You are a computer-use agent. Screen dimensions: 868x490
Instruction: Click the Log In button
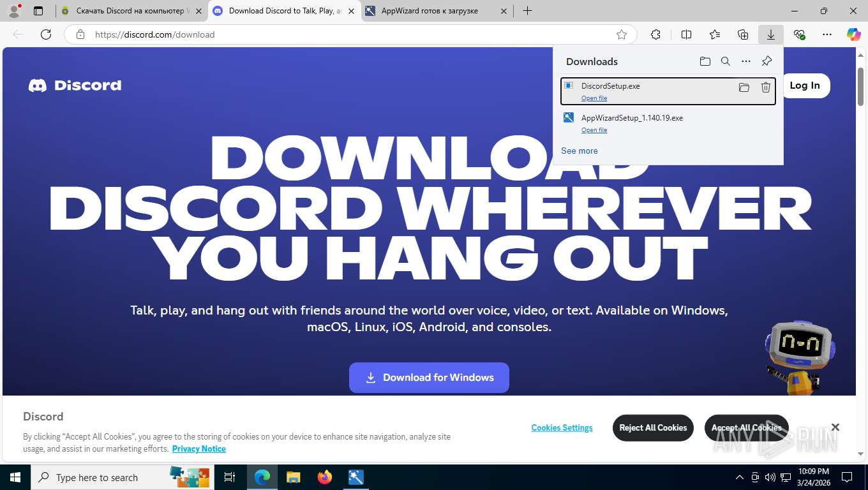pyautogui.click(x=804, y=85)
